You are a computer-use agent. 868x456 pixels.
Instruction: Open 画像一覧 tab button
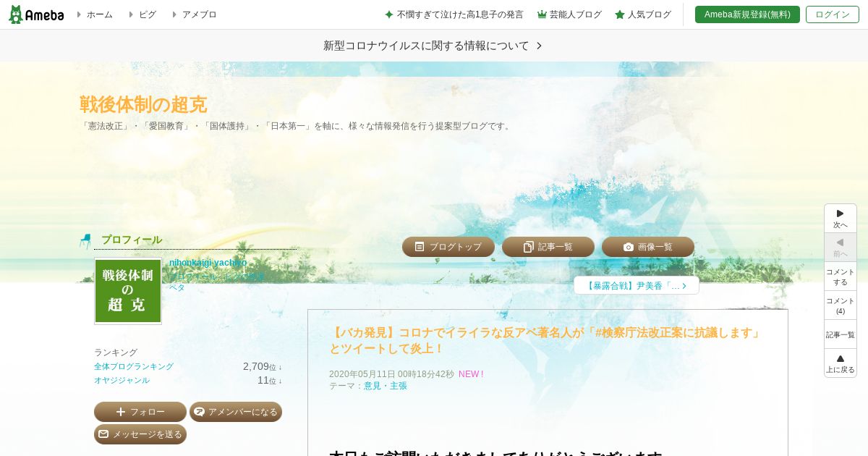pos(648,247)
